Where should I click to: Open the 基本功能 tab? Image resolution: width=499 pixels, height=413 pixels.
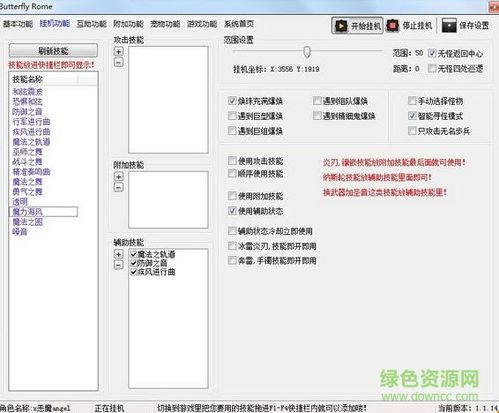[x=18, y=24]
